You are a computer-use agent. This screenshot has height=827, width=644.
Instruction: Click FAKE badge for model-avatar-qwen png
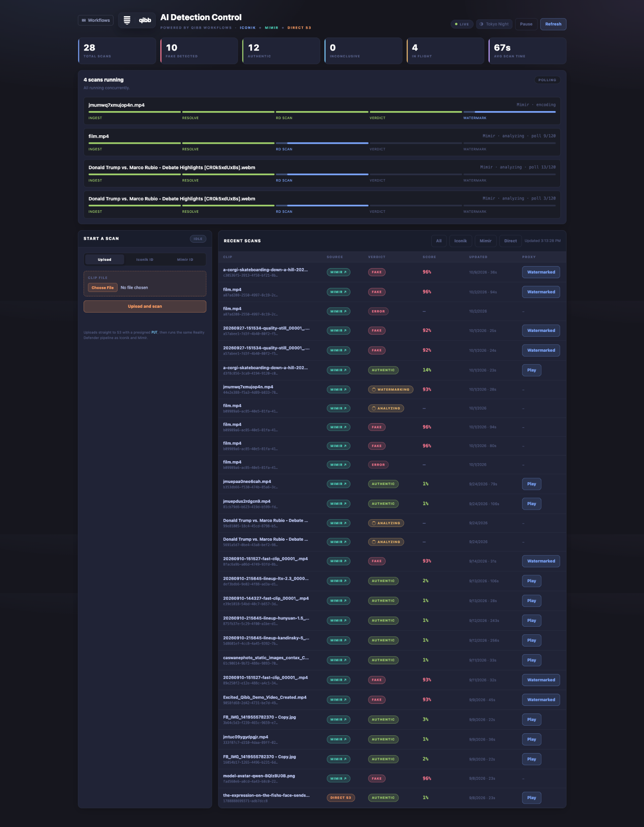376,779
